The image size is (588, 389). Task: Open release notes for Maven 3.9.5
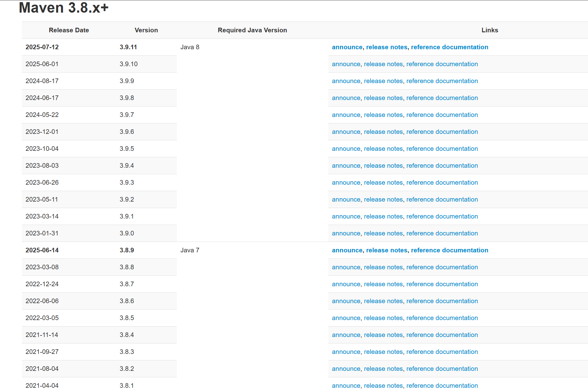(x=383, y=149)
